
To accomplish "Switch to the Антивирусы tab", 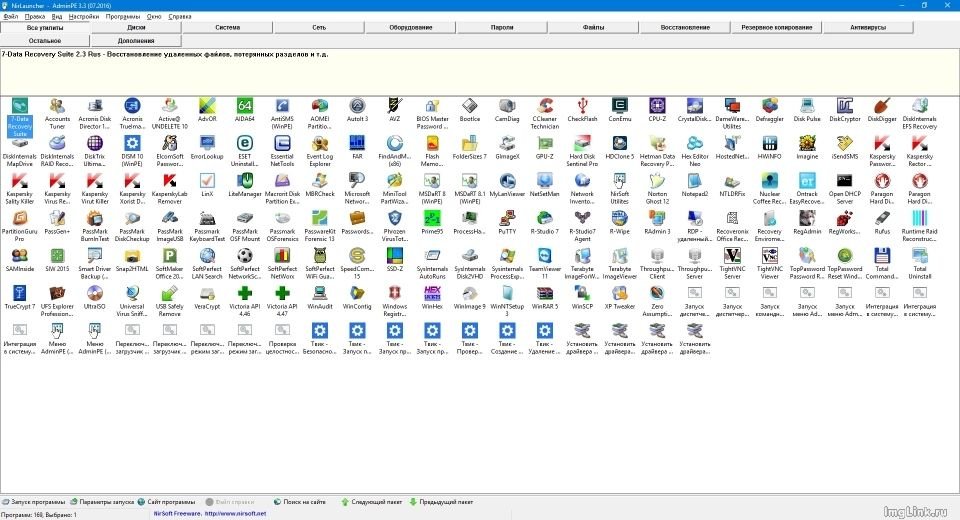I will click(868, 28).
